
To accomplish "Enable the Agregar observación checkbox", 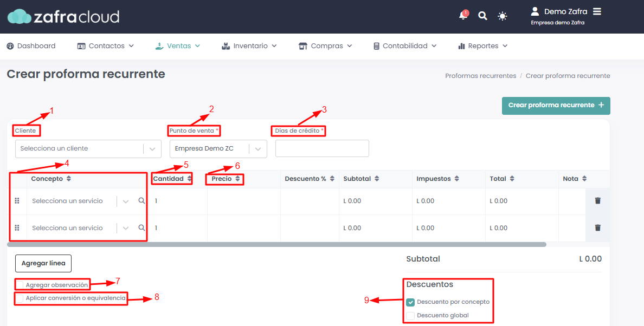I will click(20, 285).
